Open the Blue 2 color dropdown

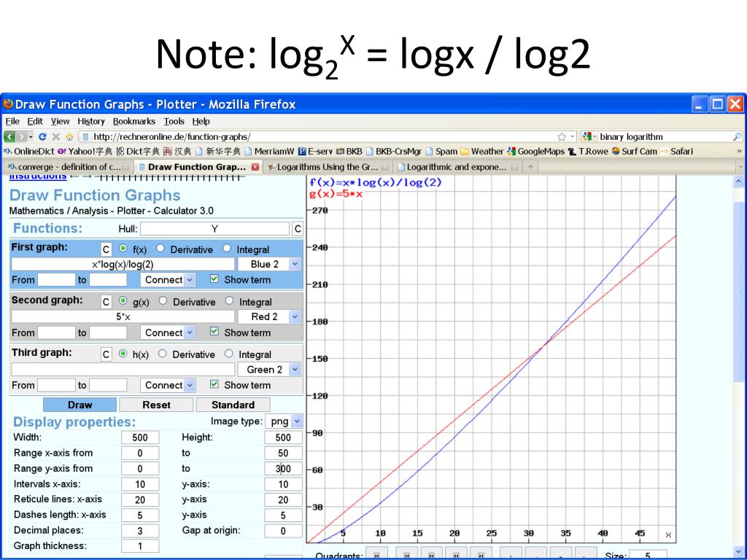click(269, 264)
